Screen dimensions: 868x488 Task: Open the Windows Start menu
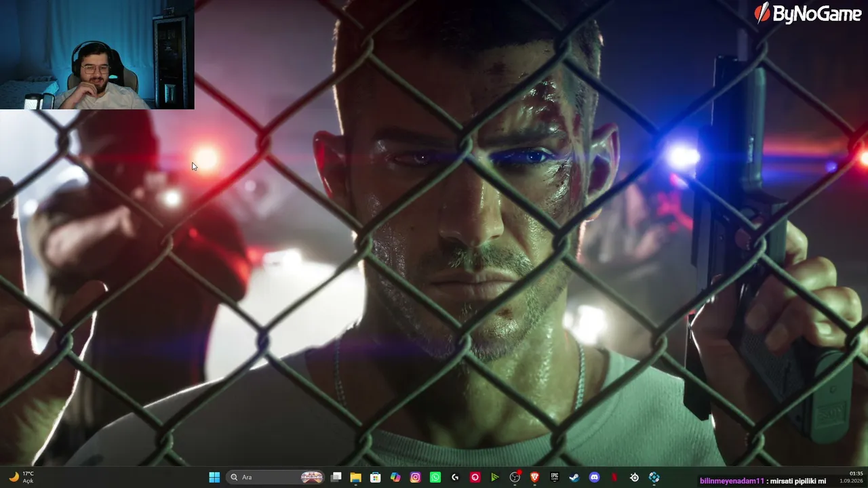pyautogui.click(x=214, y=477)
